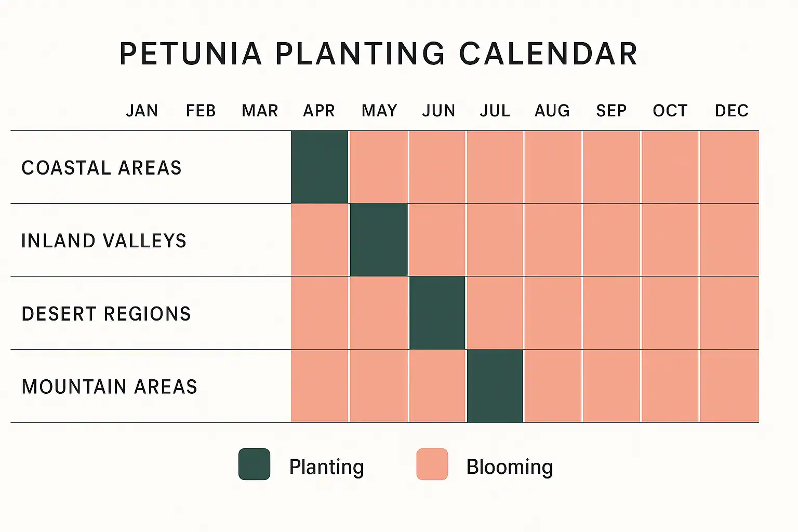This screenshot has height=532, width=798.
Task: Click the JAN month header
Action: pos(142,111)
